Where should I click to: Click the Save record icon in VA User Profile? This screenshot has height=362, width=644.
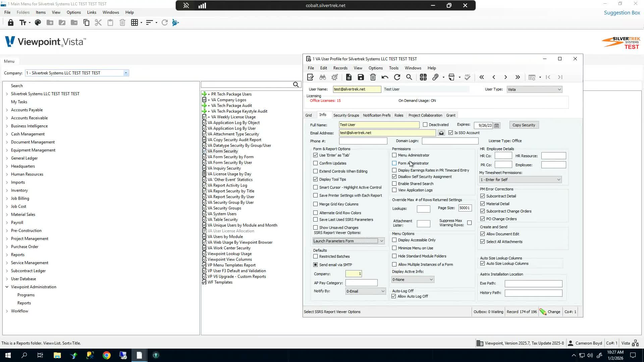pos(361,77)
